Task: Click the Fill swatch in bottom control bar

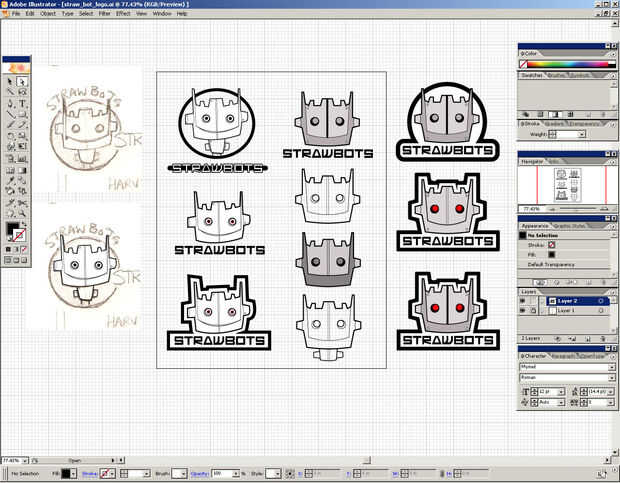Action: tap(66, 473)
